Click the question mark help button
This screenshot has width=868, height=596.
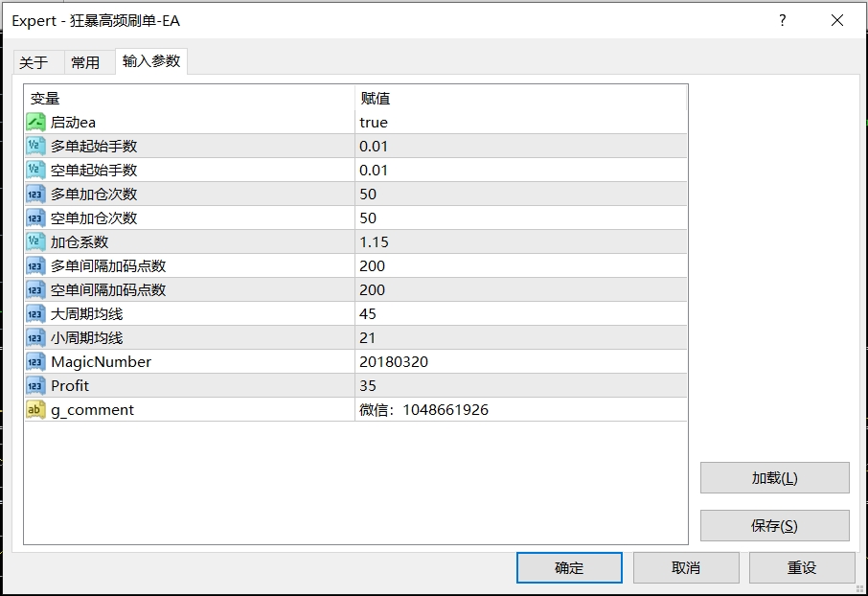(x=783, y=20)
